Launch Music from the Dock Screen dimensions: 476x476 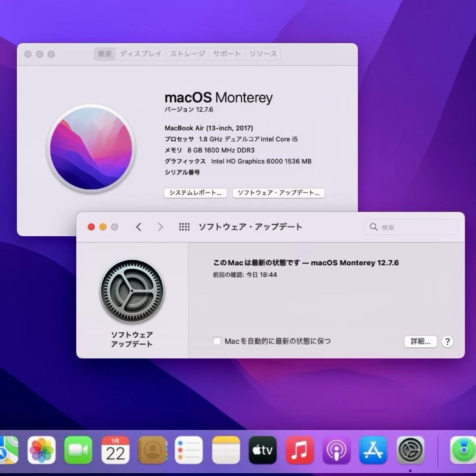[299, 450]
